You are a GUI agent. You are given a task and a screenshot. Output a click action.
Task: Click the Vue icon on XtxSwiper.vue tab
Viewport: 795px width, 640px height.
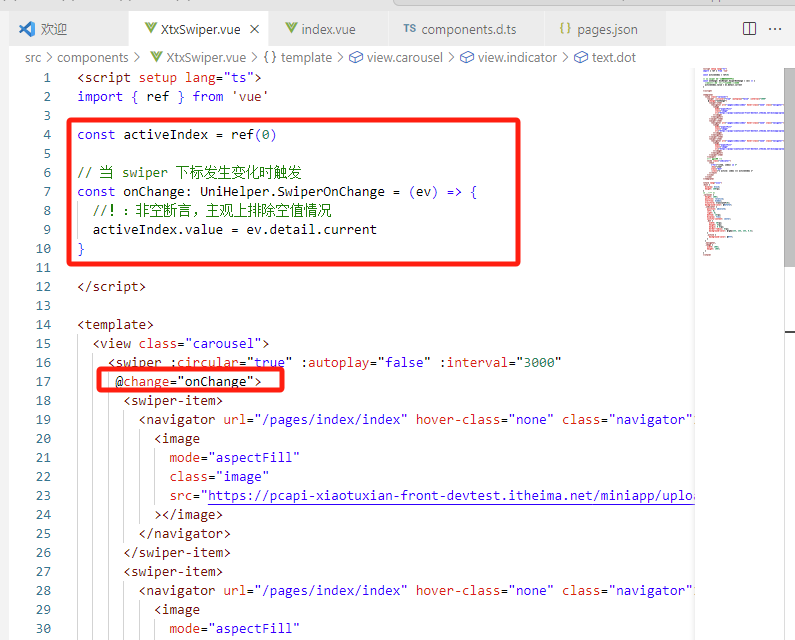tap(151, 28)
